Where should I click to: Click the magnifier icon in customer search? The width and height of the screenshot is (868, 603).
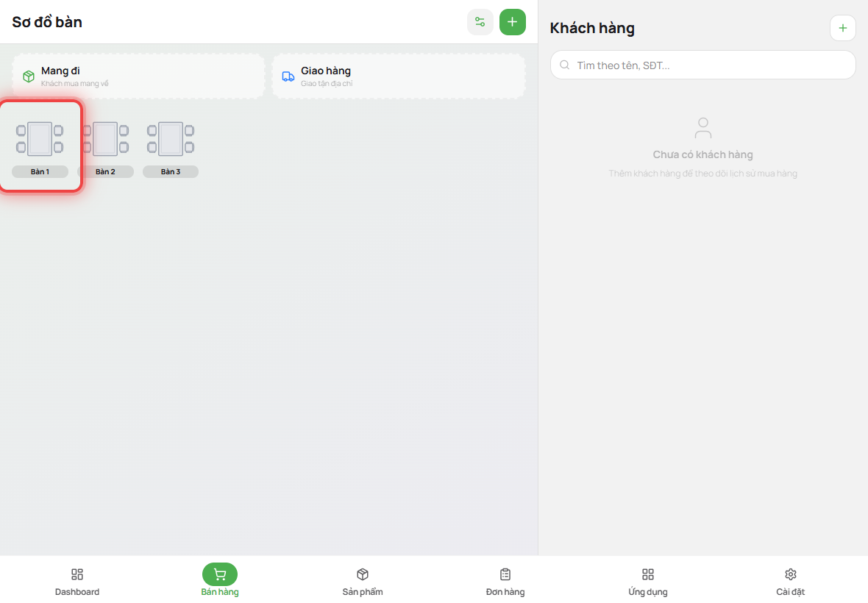tap(565, 65)
